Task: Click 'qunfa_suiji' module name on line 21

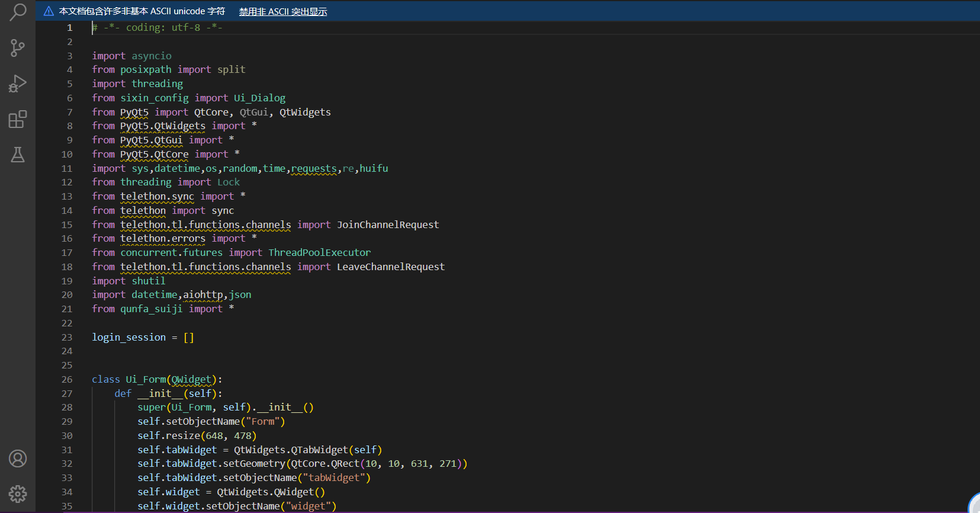Action: tap(152, 309)
